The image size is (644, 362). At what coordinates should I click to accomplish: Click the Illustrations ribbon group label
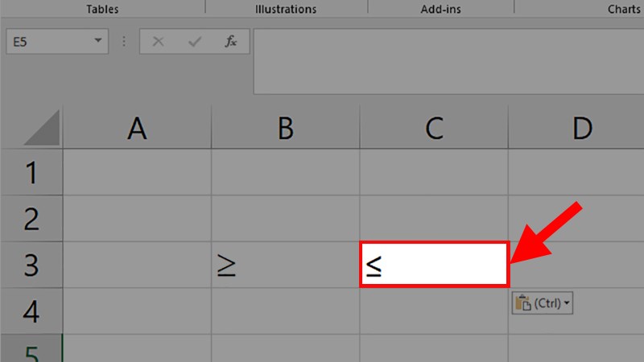[x=286, y=9]
